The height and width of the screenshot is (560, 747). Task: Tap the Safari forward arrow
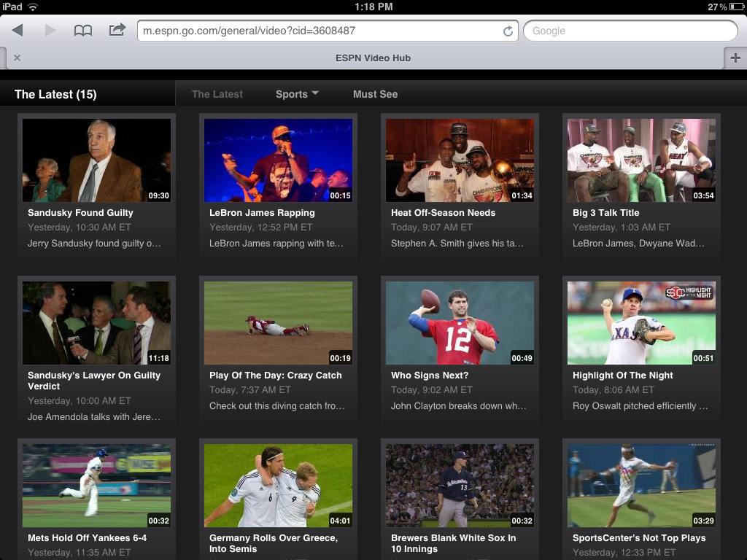click(x=50, y=31)
